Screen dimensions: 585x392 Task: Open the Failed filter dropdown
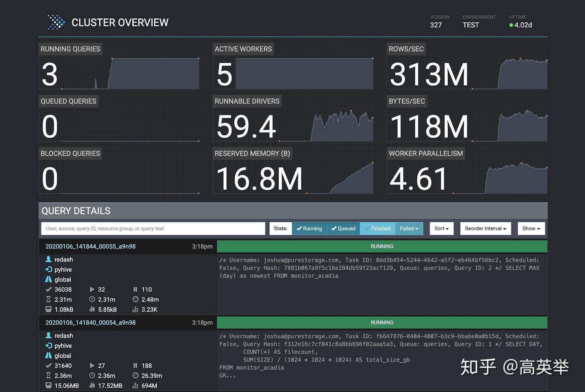click(409, 228)
